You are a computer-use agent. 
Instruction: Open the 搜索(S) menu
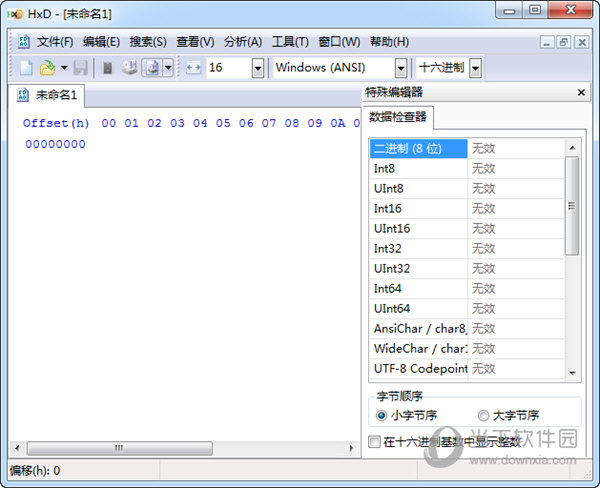148,42
